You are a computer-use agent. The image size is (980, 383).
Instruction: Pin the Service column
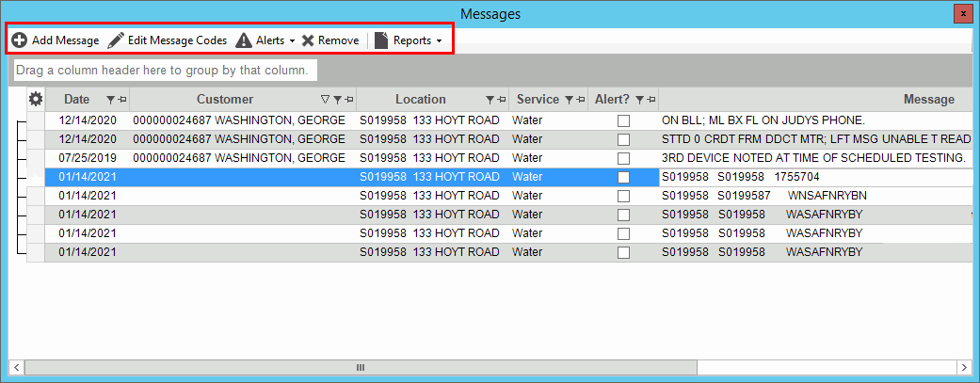(x=581, y=100)
